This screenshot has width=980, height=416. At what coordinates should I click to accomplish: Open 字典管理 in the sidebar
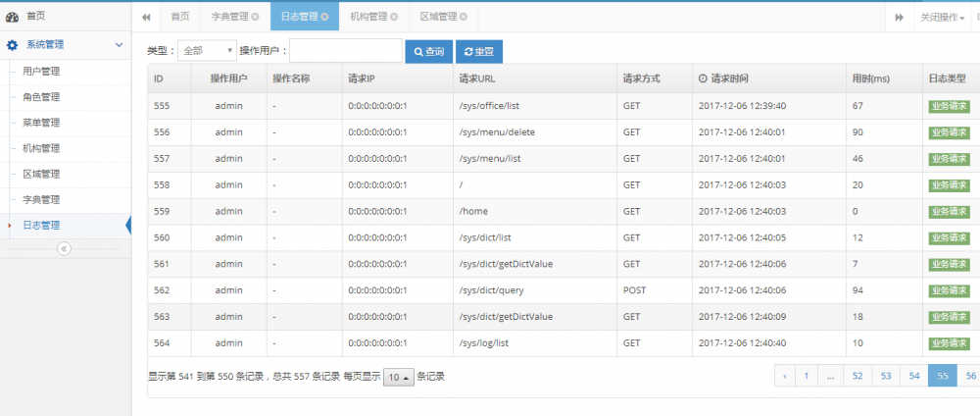66,200
